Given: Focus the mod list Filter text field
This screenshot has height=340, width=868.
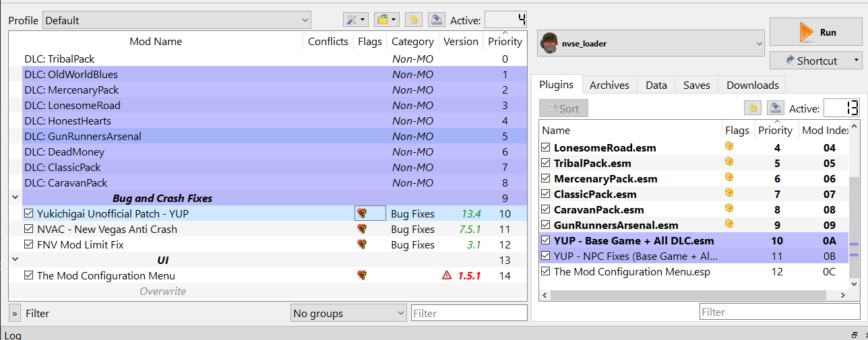Looking at the screenshot, I should tap(469, 313).
